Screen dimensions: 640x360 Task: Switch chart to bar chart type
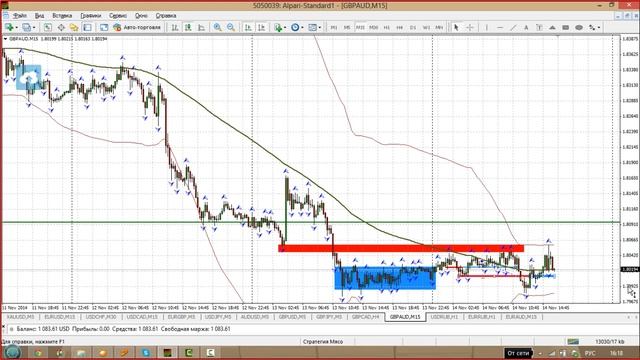click(175, 27)
